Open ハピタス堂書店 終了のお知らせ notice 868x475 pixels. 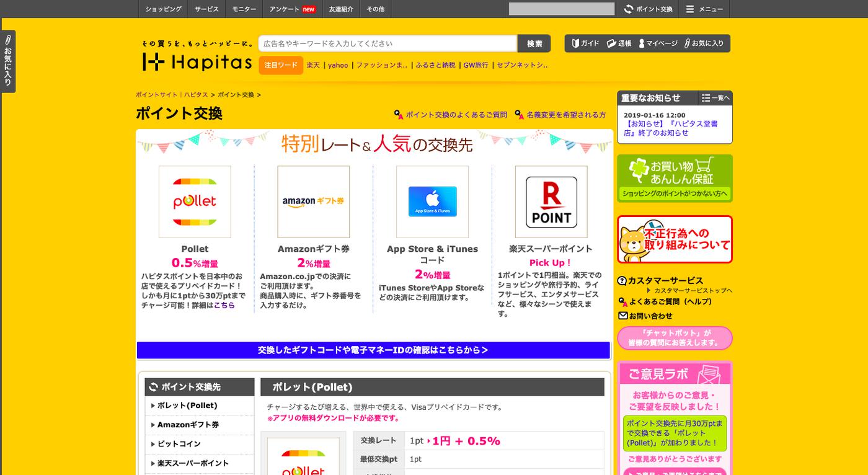670,128
